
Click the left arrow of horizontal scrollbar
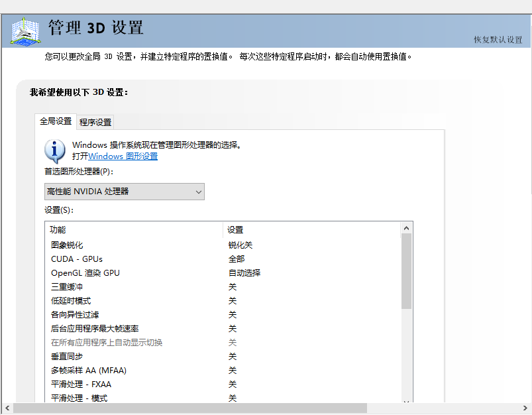(x=7, y=408)
